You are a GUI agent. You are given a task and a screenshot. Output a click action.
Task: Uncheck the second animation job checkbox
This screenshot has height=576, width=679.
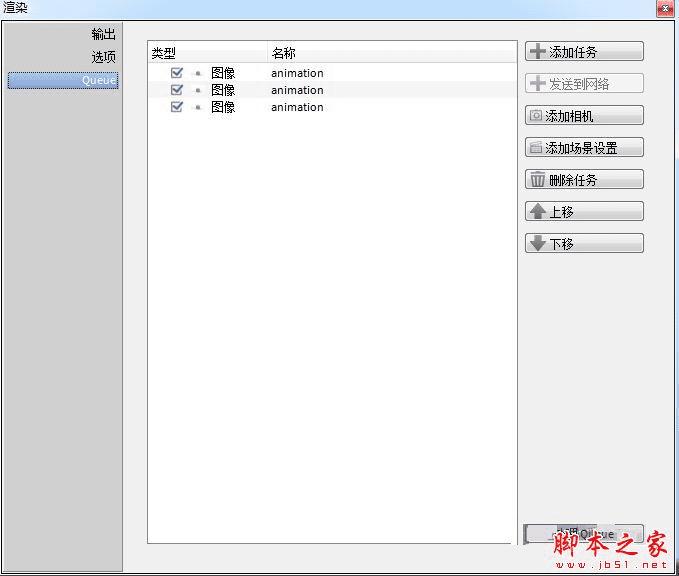177,90
